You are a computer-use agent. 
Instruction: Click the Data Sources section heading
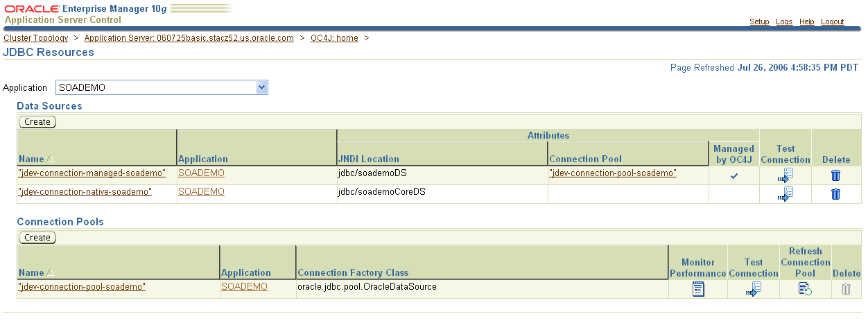(x=49, y=106)
